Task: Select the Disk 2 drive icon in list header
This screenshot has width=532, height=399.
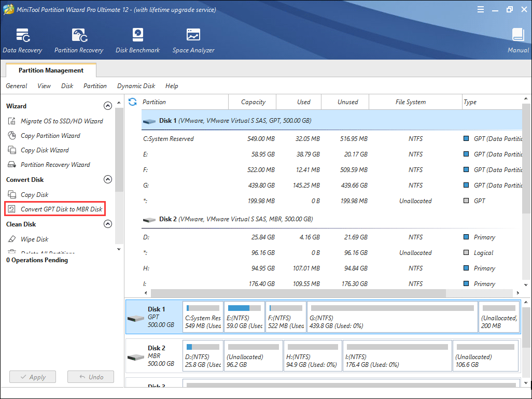Action: (x=149, y=220)
